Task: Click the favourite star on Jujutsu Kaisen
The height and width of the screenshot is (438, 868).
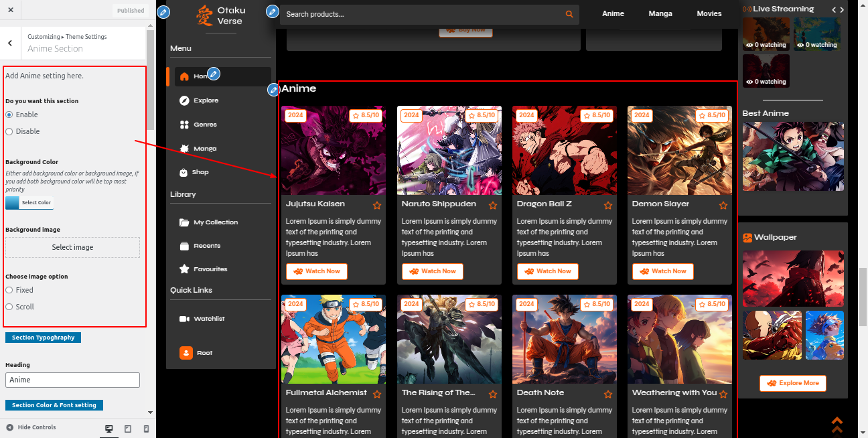Action: (377, 206)
